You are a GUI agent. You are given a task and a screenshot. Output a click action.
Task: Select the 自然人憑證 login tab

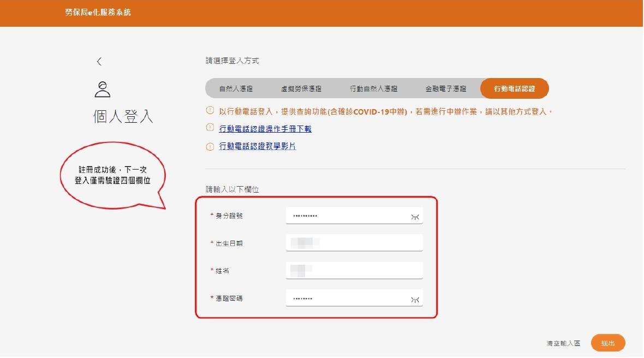click(236, 88)
